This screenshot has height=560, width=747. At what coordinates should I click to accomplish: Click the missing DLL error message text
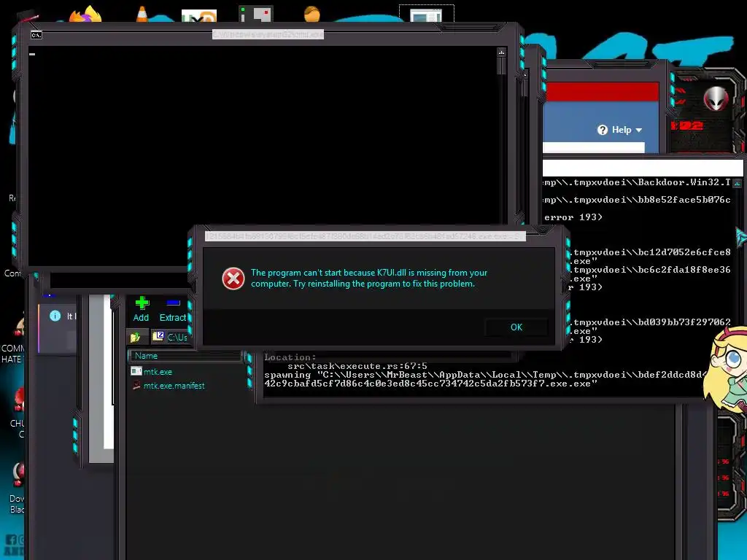tap(368, 278)
